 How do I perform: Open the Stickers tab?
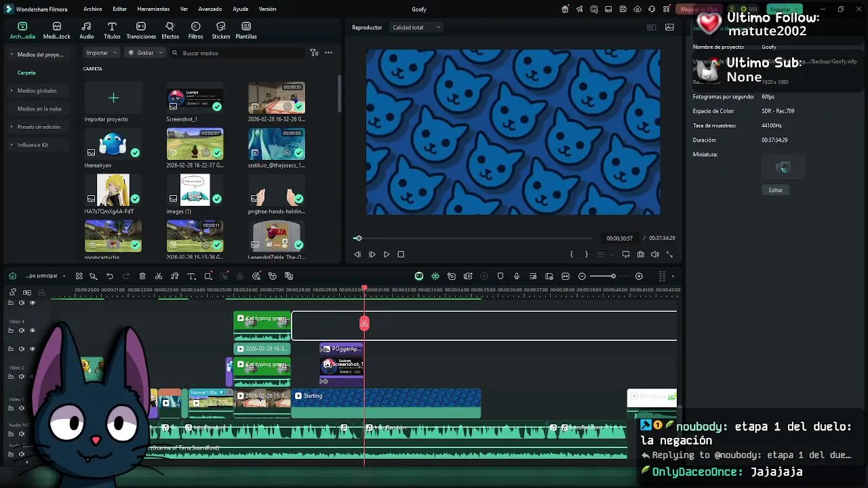(220, 30)
